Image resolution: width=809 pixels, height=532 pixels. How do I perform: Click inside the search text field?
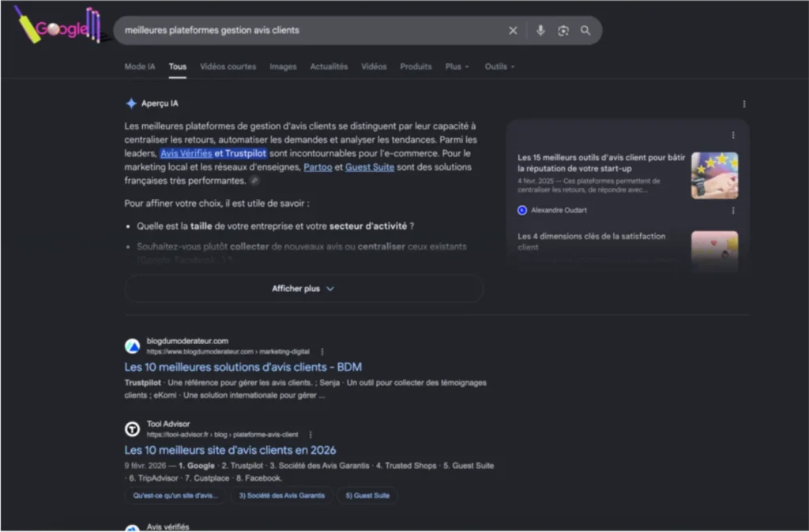click(310, 31)
